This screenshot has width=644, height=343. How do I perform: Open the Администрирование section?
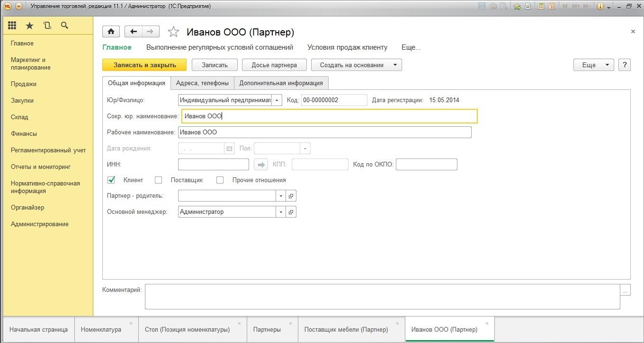(40, 224)
